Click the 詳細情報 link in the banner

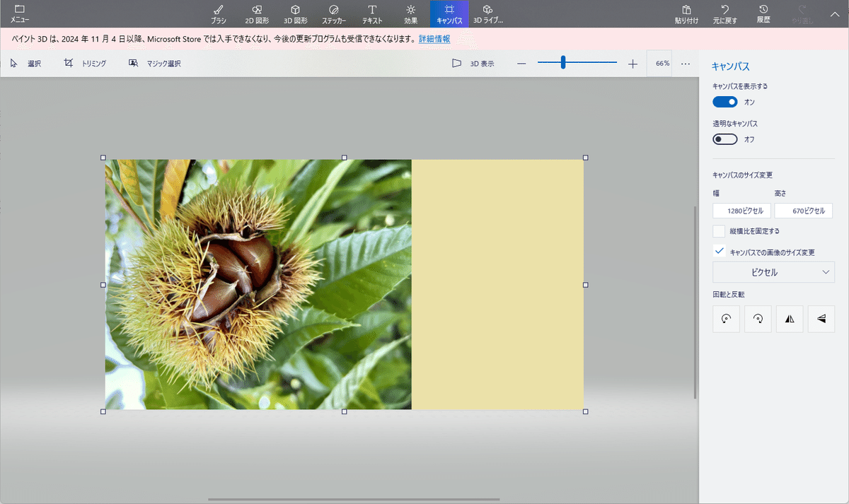click(x=434, y=39)
